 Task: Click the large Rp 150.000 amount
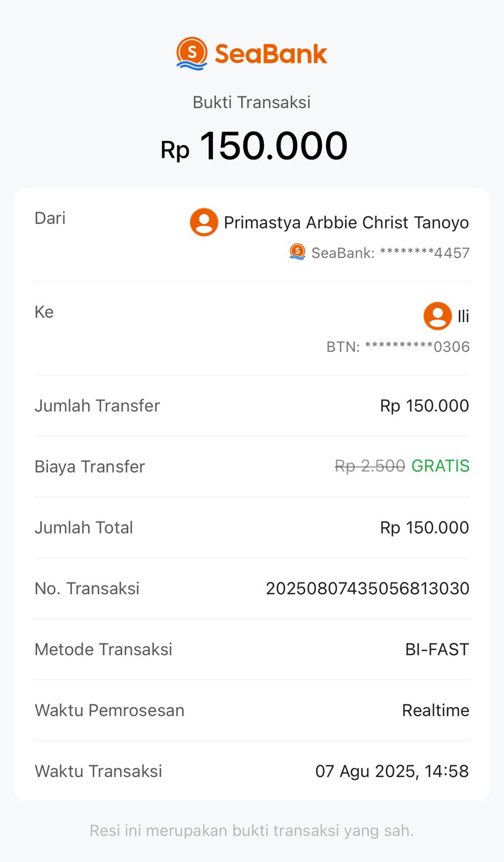pos(254,146)
